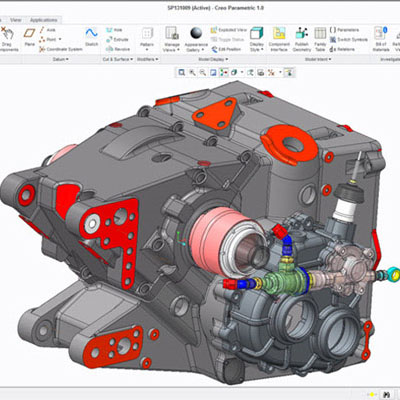The image size is (400, 400).
Task: Toggle Exploded View on
Action: (x=229, y=30)
